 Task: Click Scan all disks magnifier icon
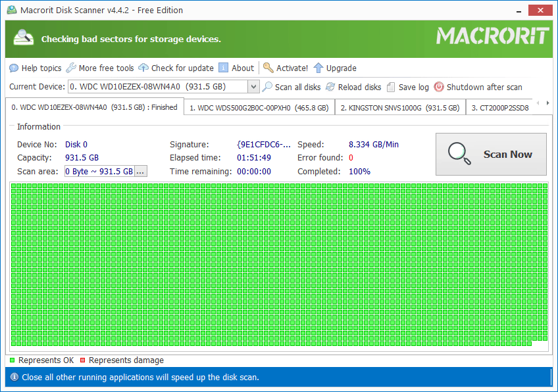[267, 87]
